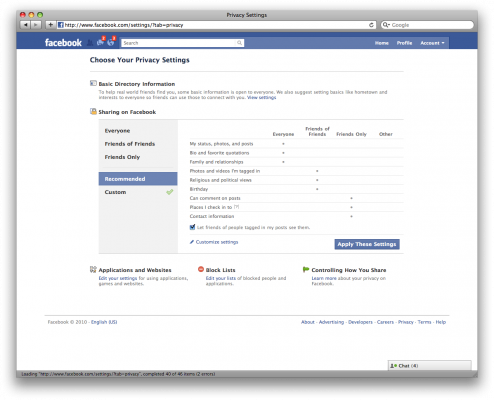
Task: Click the 'Other' column header
Action: 386,134
